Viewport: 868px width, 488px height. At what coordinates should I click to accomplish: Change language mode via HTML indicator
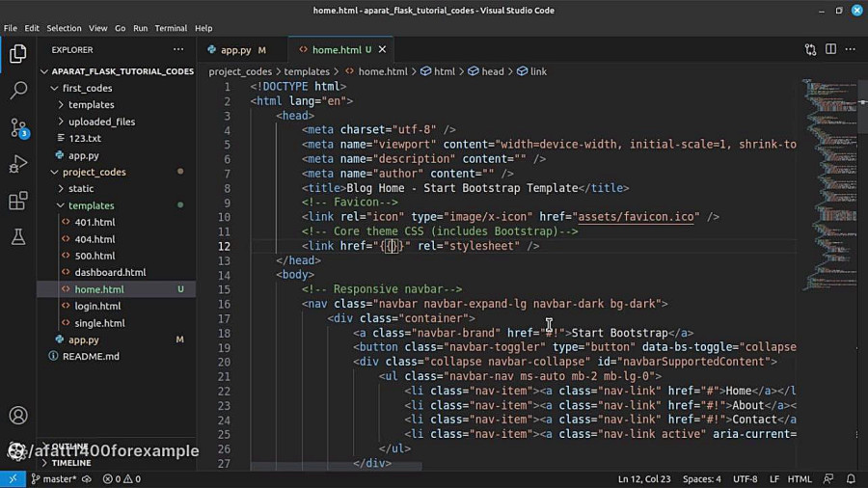(x=800, y=479)
